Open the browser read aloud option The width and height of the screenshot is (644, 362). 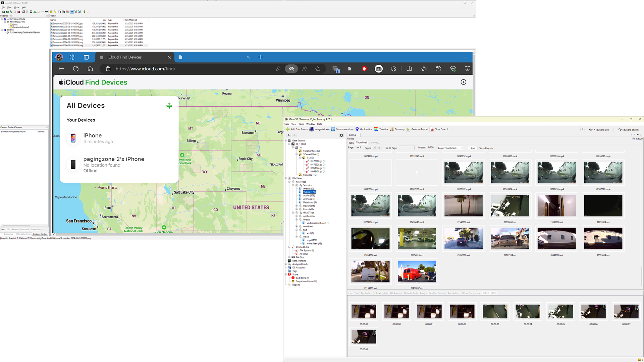[305, 69]
